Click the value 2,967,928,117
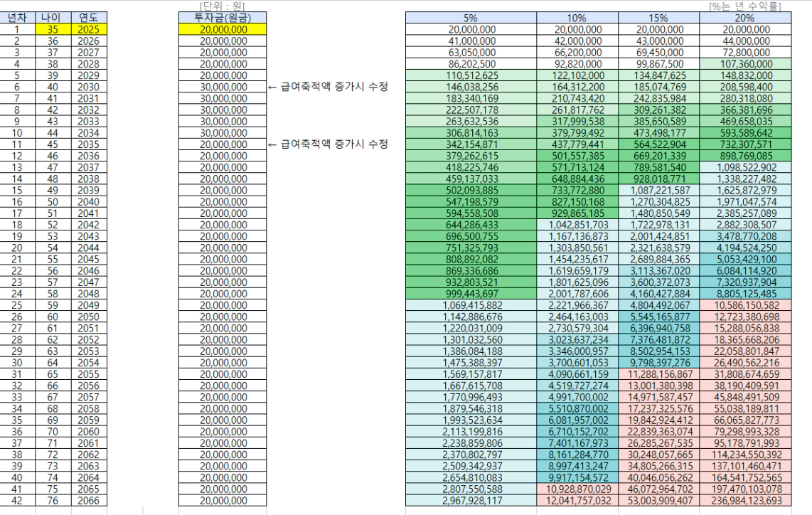 click(x=471, y=501)
